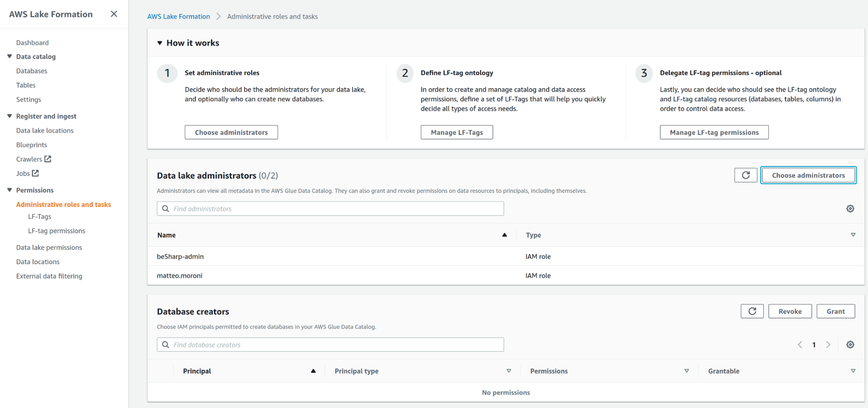Viewport: 868px width, 408px height.
Task: Go to previous page of database creators
Action: click(x=800, y=345)
